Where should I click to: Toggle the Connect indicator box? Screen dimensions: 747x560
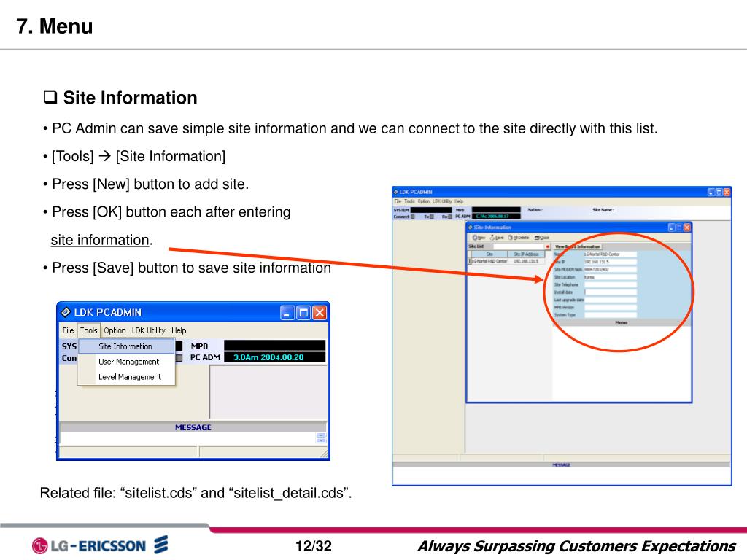point(413,217)
